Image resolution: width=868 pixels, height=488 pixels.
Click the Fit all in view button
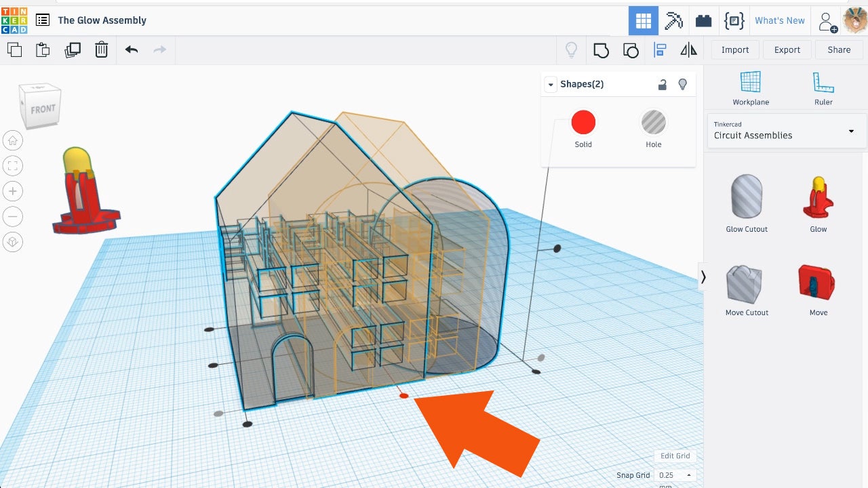(x=13, y=165)
